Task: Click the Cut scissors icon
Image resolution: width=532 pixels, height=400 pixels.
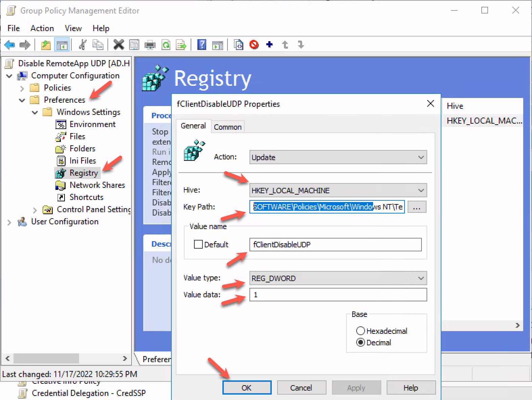Action: coord(82,45)
